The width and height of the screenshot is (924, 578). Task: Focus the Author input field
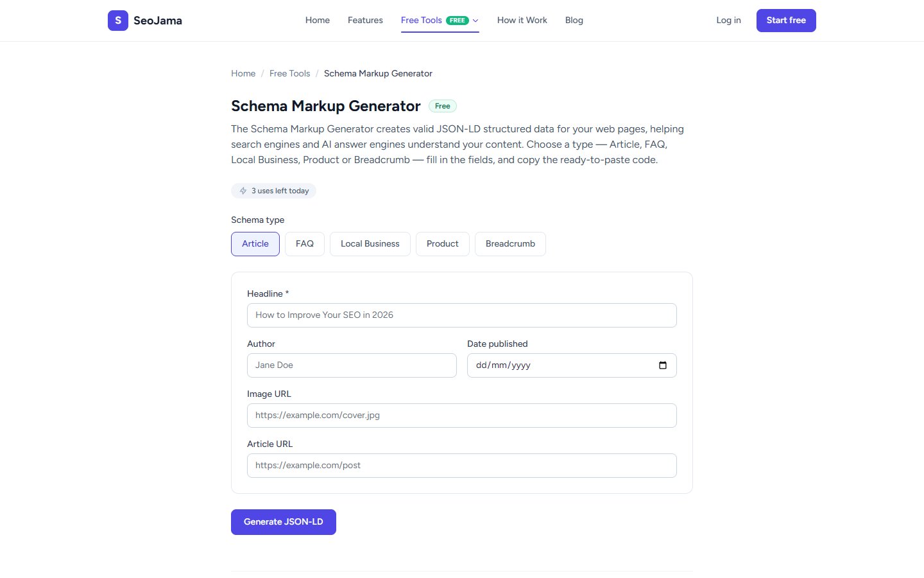point(352,365)
